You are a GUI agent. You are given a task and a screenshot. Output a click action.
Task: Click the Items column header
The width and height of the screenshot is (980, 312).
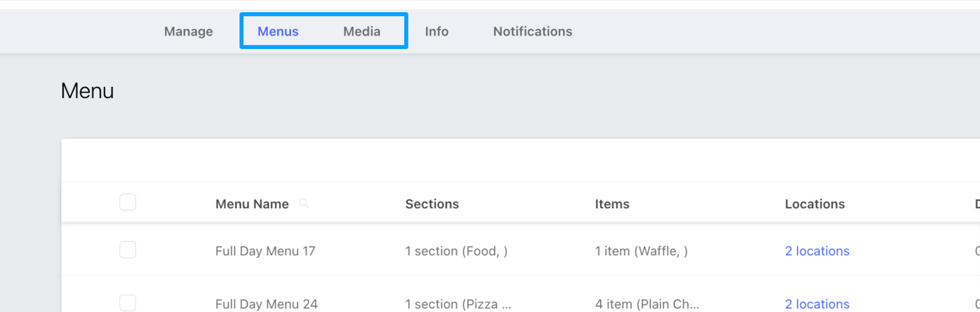click(612, 204)
